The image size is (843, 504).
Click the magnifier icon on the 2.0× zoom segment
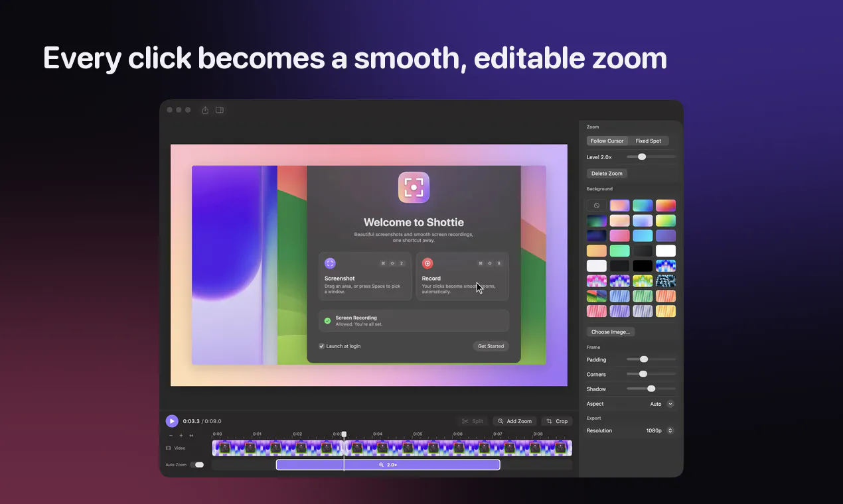tap(382, 465)
